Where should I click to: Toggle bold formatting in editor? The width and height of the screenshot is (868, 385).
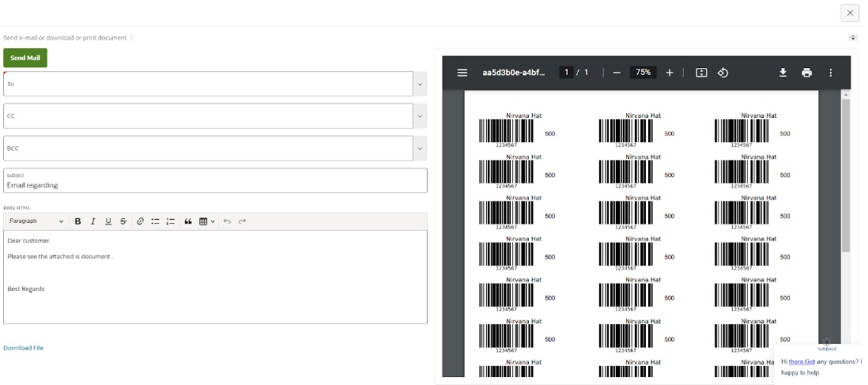pyautogui.click(x=78, y=221)
